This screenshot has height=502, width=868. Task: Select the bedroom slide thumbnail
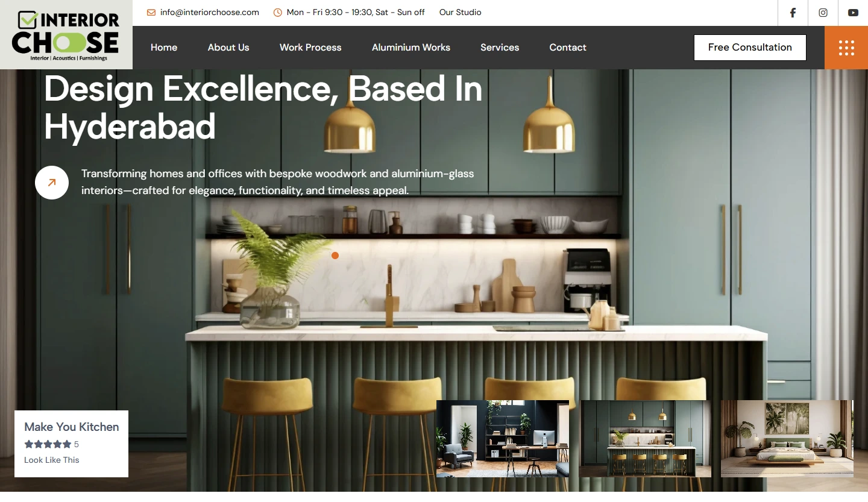pyautogui.click(x=787, y=439)
